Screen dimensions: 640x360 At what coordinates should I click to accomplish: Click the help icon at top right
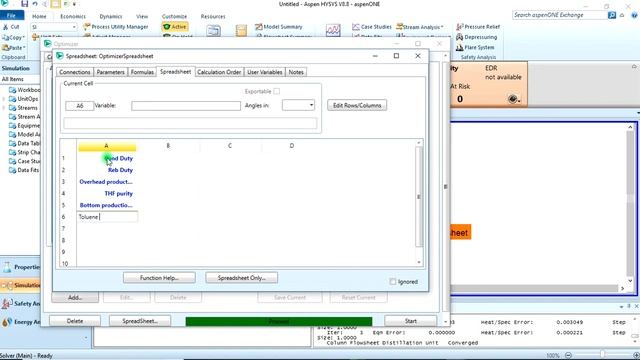click(634, 15)
